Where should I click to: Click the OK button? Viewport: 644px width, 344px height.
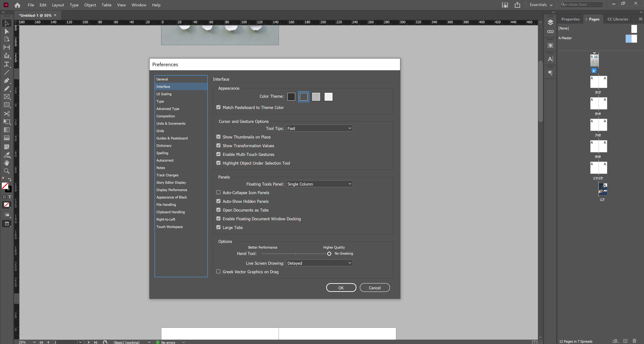click(341, 287)
